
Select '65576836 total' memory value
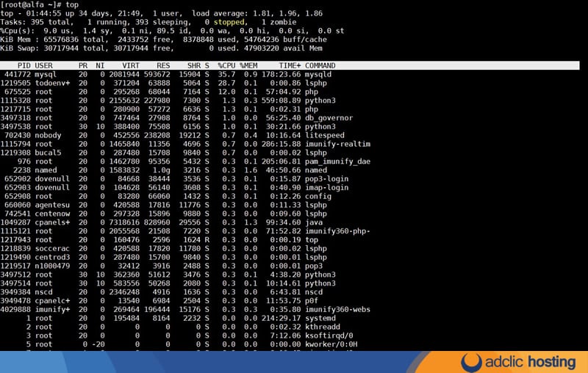click(76, 40)
